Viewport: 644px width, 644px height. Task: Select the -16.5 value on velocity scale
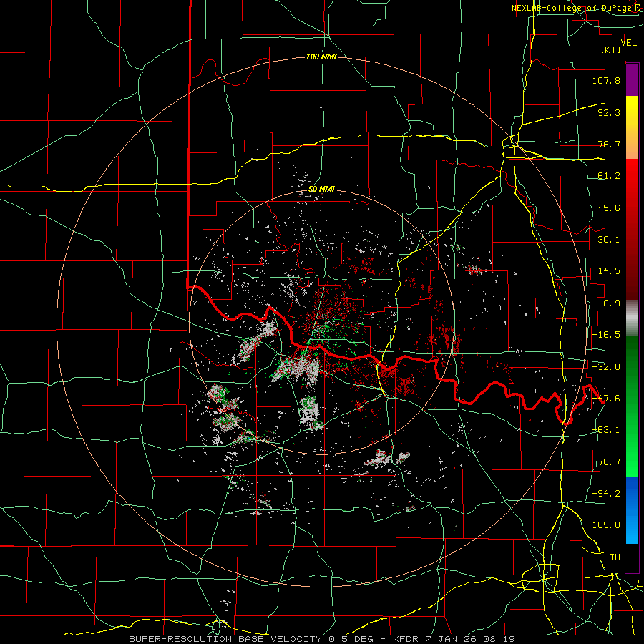[x=606, y=335]
